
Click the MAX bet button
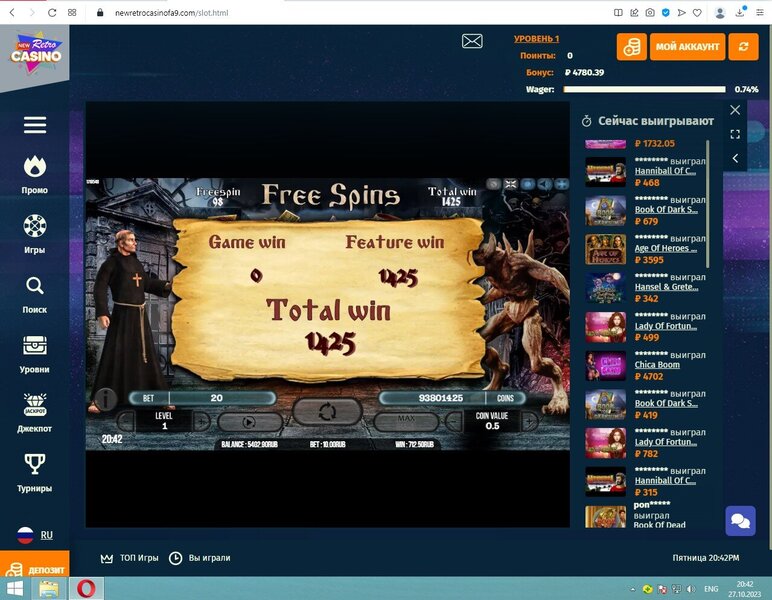click(406, 422)
